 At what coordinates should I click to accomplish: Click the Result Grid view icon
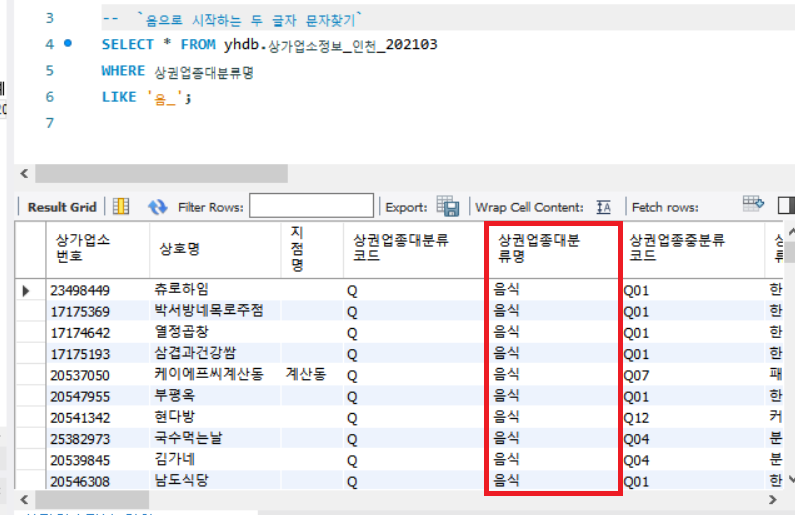[121, 206]
